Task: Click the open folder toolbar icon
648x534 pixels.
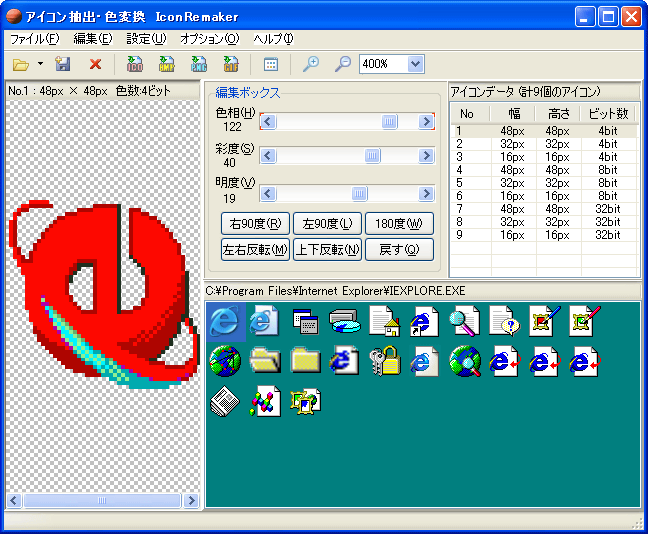Action: click(21, 64)
